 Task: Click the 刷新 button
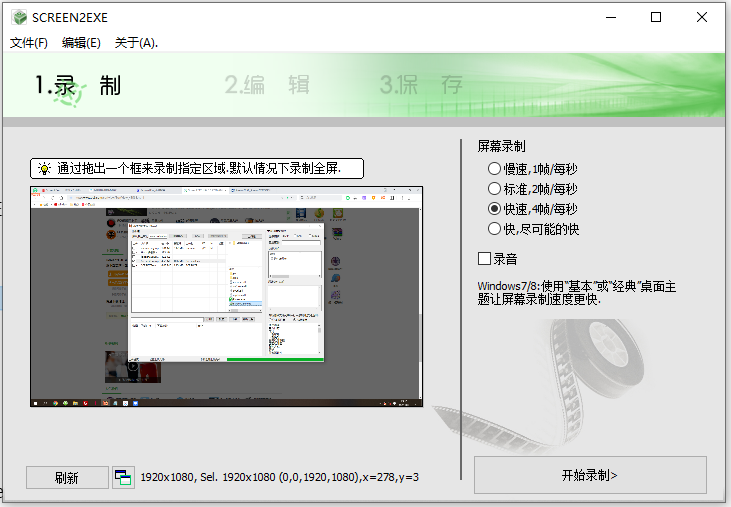(67, 478)
